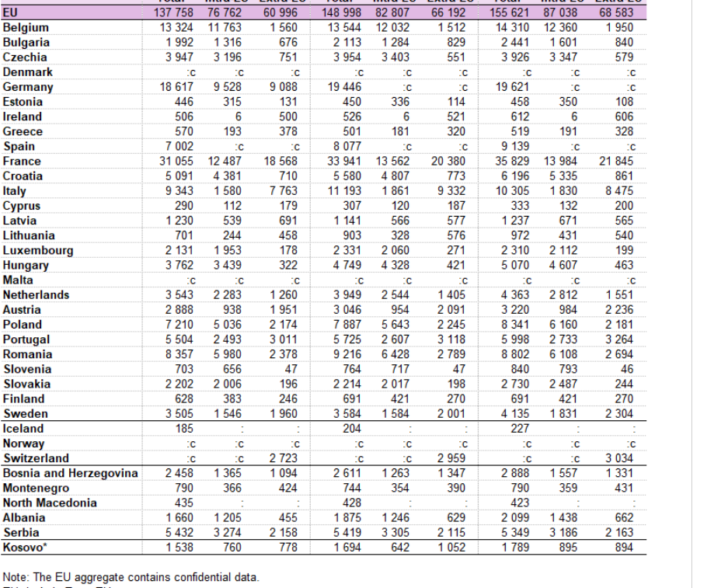Select the Montenegro row label
The width and height of the screenshot is (714, 588).
(36, 488)
